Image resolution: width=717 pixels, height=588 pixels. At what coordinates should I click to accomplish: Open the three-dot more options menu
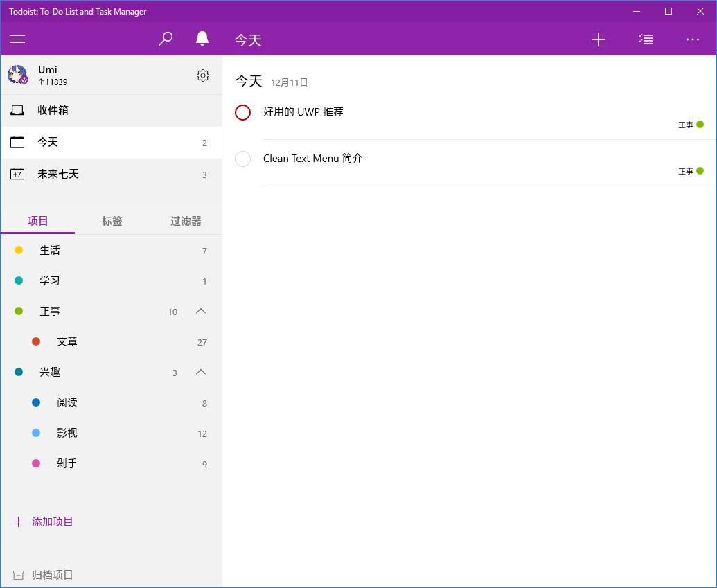point(693,39)
